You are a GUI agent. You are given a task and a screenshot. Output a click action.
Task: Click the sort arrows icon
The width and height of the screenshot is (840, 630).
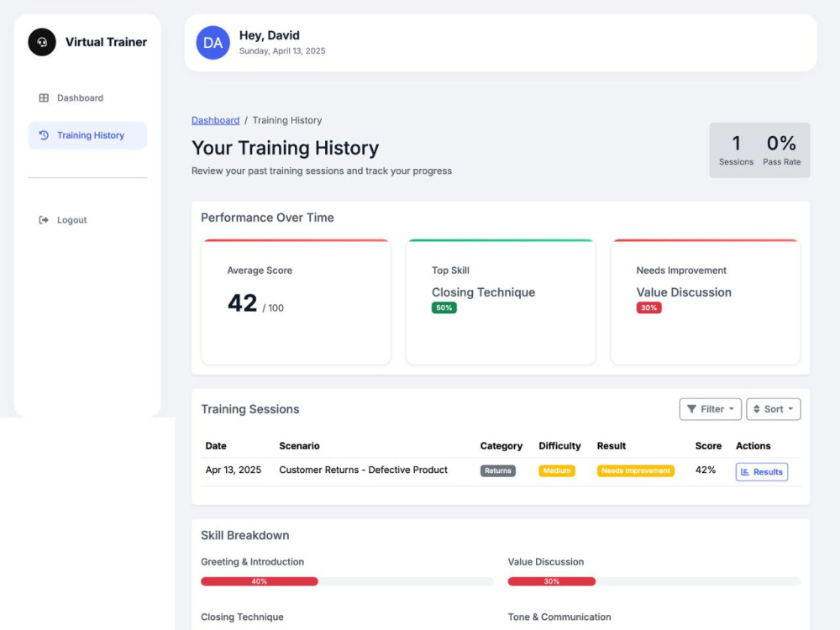click(757, 409)
